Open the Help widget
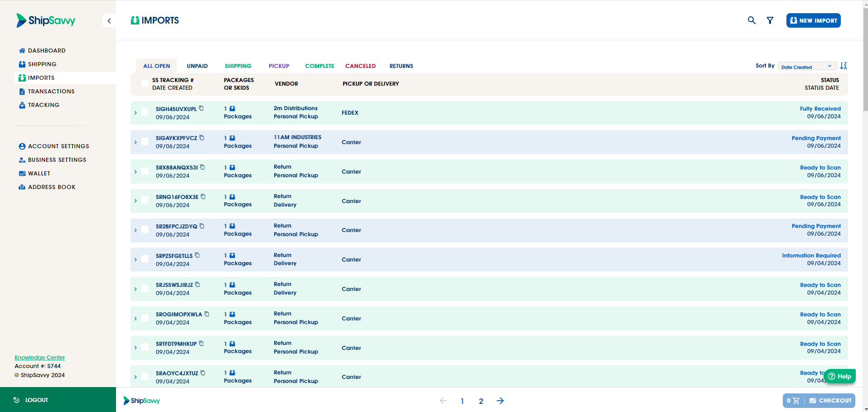 (840, 376)
